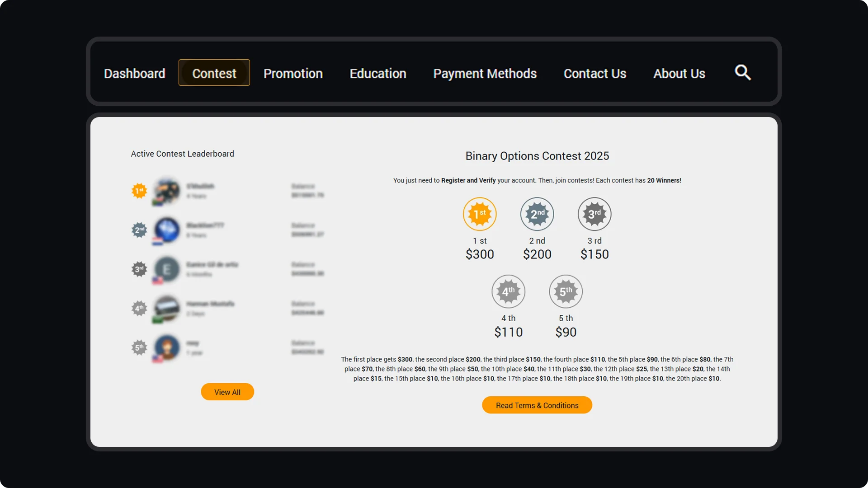Navigate to Payment Methods

pos(485,73)
